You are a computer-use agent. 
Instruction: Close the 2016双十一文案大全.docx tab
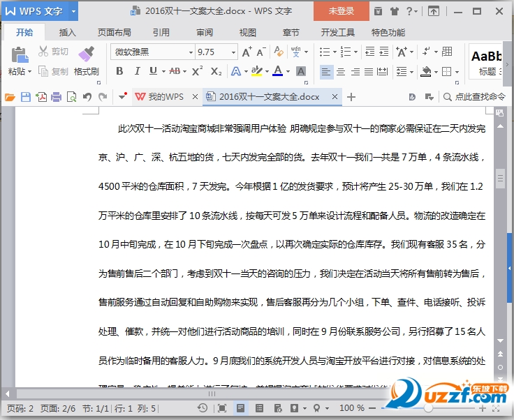pyautogui.click(x=335, y=96)
